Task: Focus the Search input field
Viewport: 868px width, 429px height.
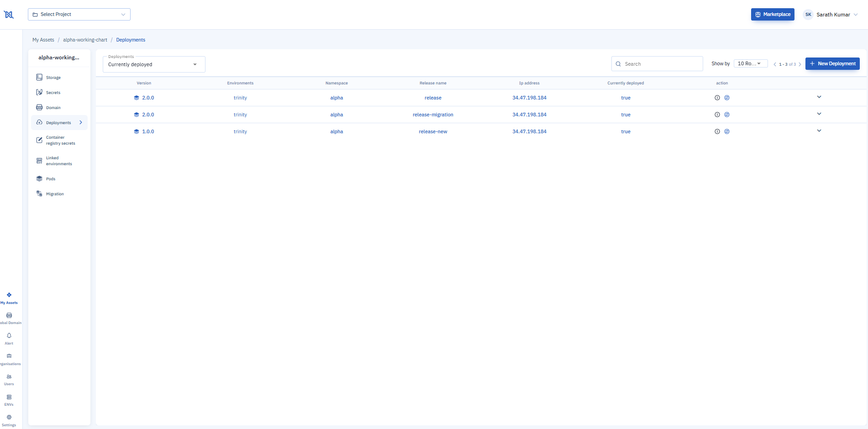Action: (657, 64)
